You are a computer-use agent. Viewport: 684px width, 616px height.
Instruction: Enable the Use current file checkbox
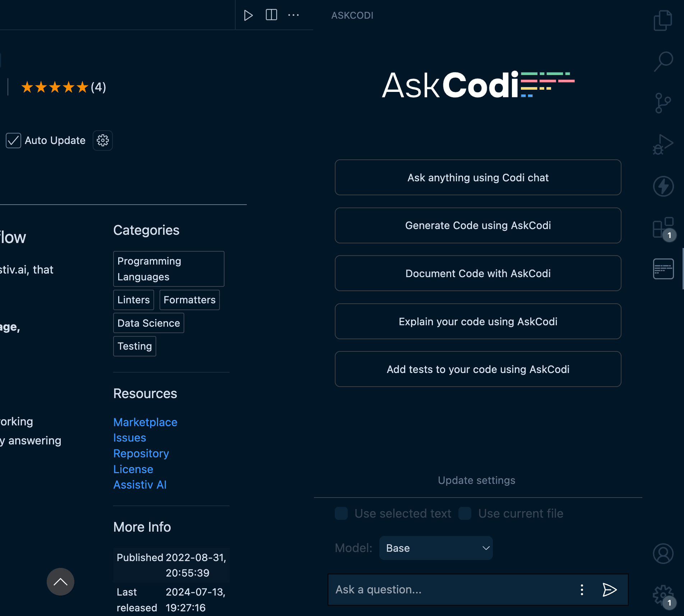coord(465,513)
